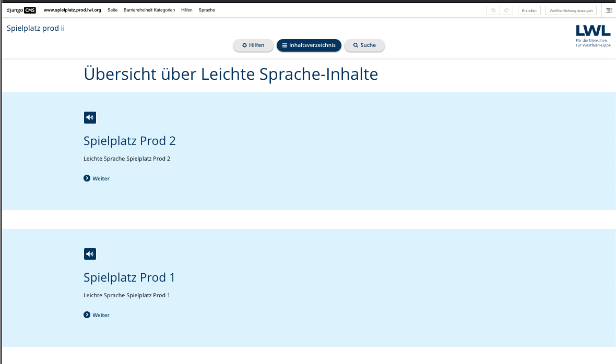616x364 pixels.
Task: Click Veröffentlichung anzeigen button
Action: point(571,10)
